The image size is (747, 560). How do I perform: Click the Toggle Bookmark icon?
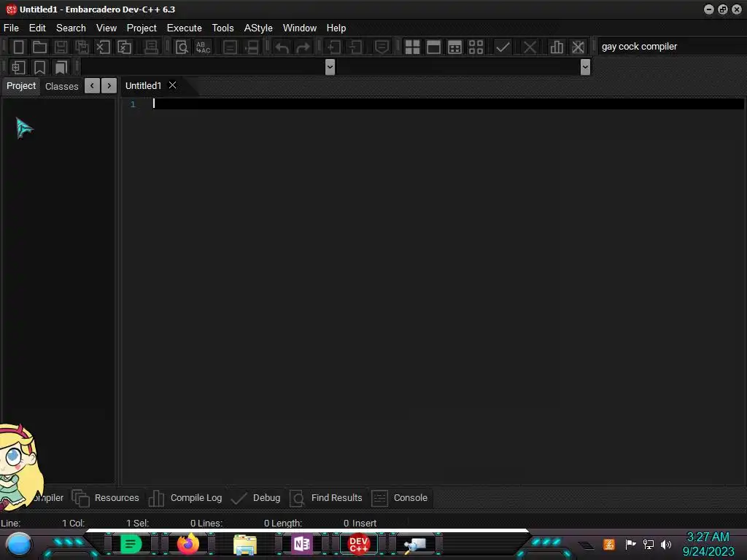point(39,67)
